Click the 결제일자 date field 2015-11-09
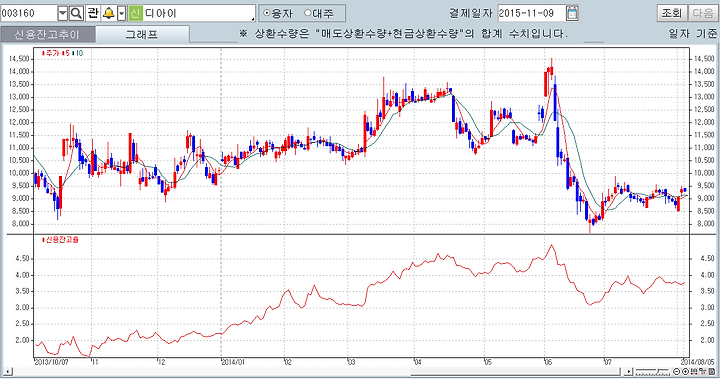 pos(531,13)
